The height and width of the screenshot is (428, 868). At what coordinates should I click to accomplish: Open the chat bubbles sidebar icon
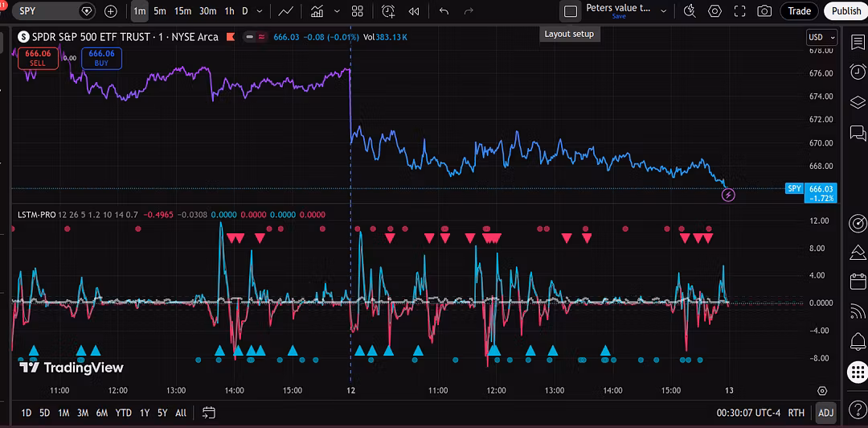click(x=858, y=133)
